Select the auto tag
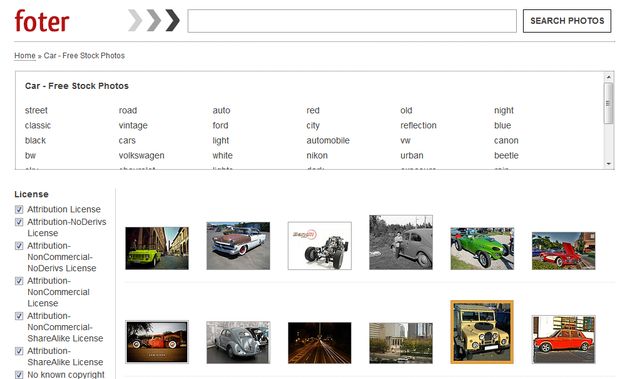 [x=221, y=110]
